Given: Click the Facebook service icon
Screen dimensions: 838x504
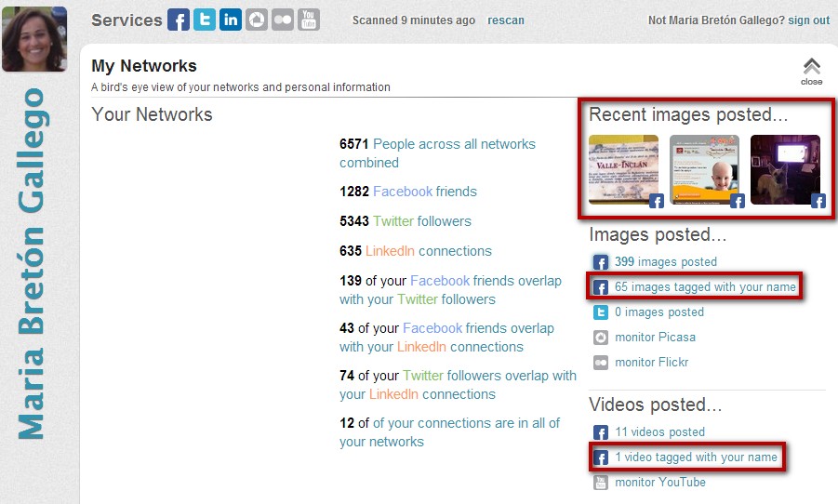Looking at the screenshot, I should (x=179, y=20).
